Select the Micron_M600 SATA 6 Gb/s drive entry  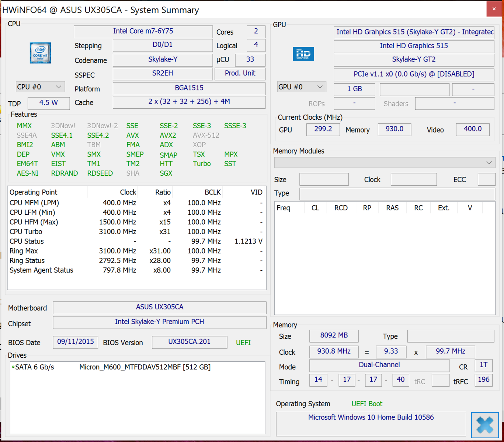tap(111, 367)
